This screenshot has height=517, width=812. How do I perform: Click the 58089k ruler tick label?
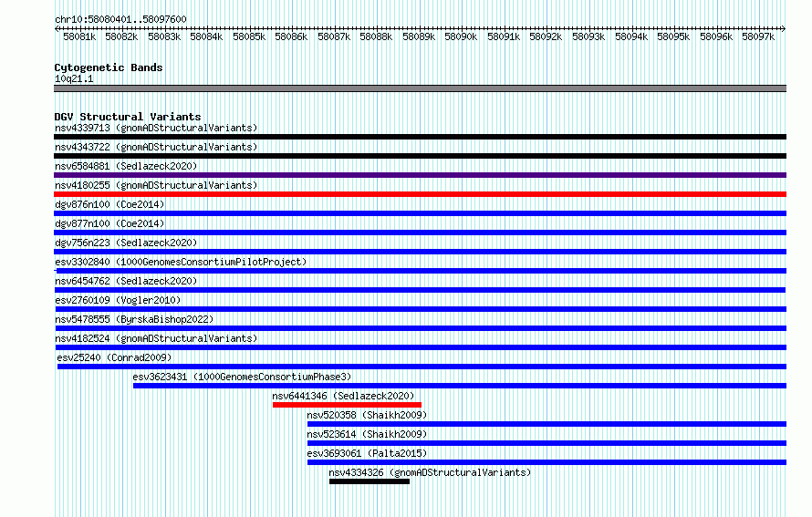(419, 36)
